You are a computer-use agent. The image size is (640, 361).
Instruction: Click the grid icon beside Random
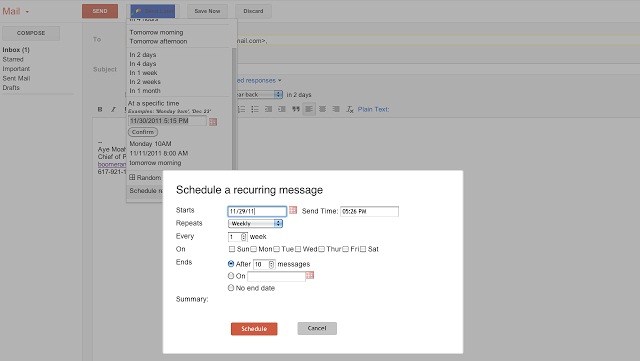pos(132,177)
